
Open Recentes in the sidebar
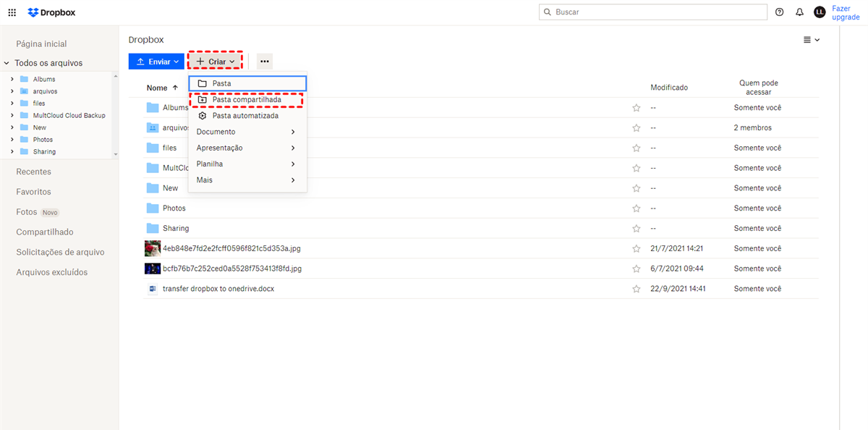pyautogui.click(x=33, y=172)
